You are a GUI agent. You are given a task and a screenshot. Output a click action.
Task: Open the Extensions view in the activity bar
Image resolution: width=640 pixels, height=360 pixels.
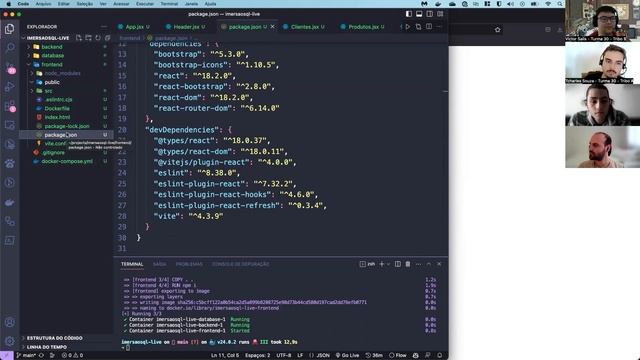[x=10, y=106]
